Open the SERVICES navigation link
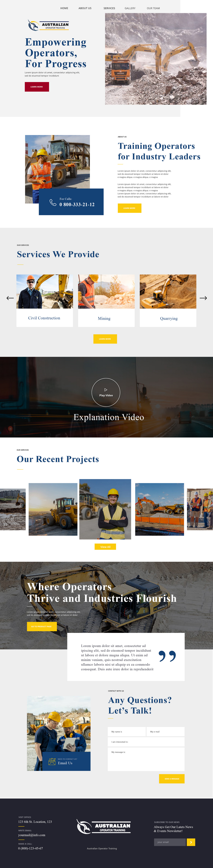 click(x=109, y=8)
